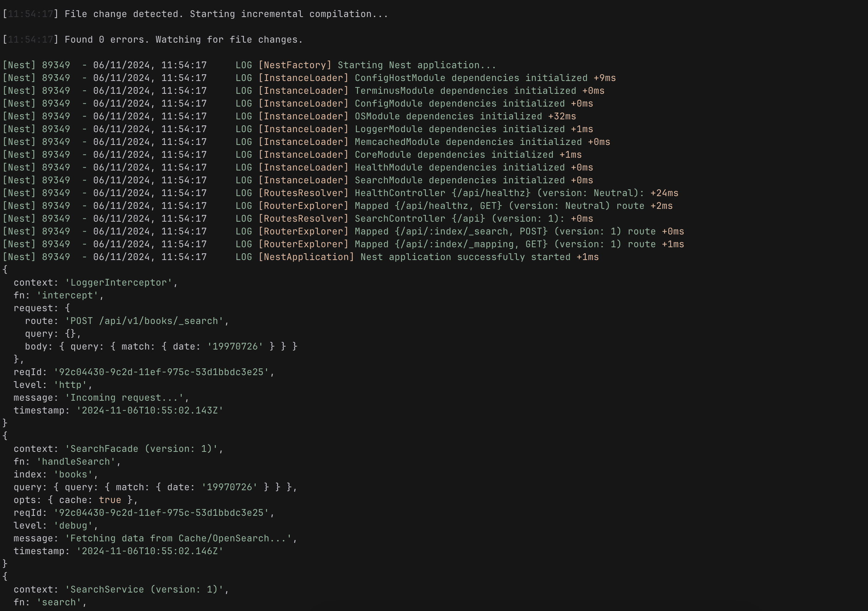Click the OSModule dependencies initialized +32ms line
The height and width of the screenshot is (611, 868).
click(x=289, y=117)
